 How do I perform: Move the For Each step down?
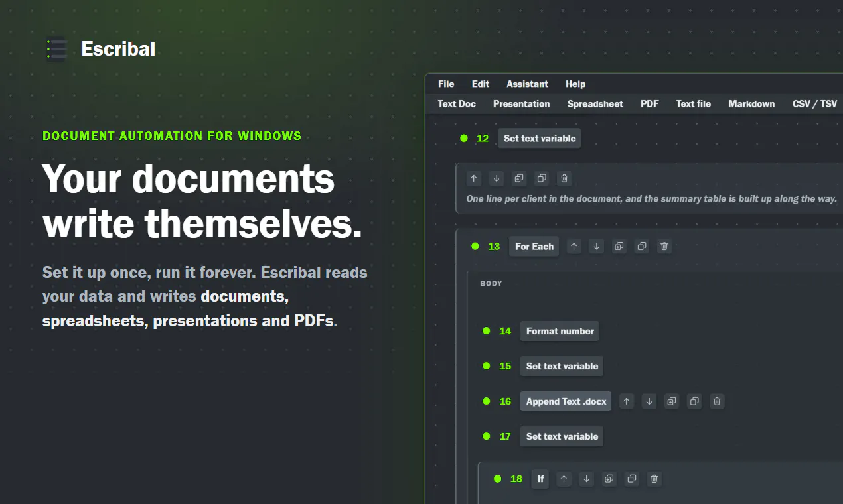click(597, 247)
